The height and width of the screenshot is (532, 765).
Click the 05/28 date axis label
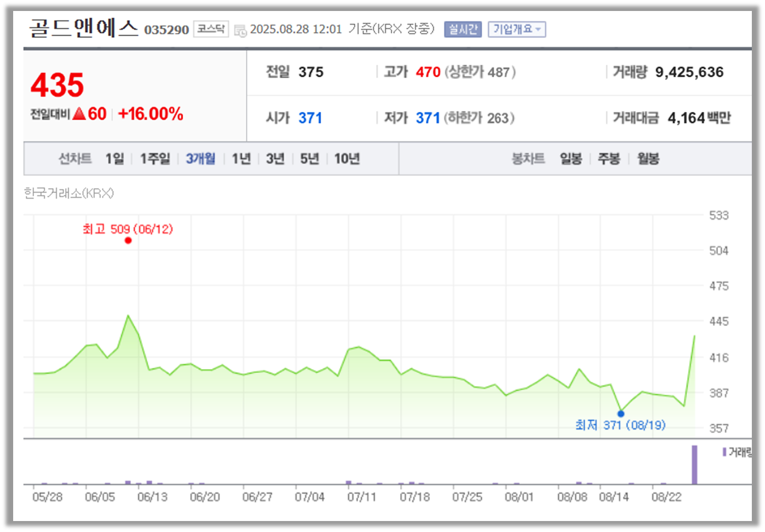tap(47, 497)
